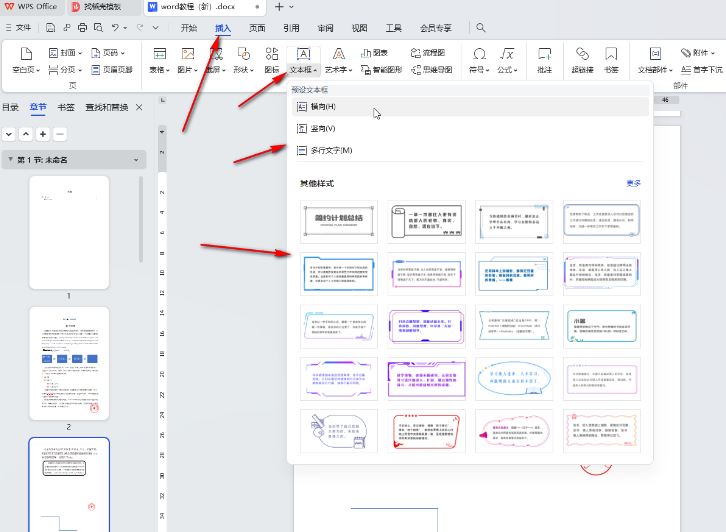
Task: Click the 思维导图 mind map button
Action: [x=432, y=69]
